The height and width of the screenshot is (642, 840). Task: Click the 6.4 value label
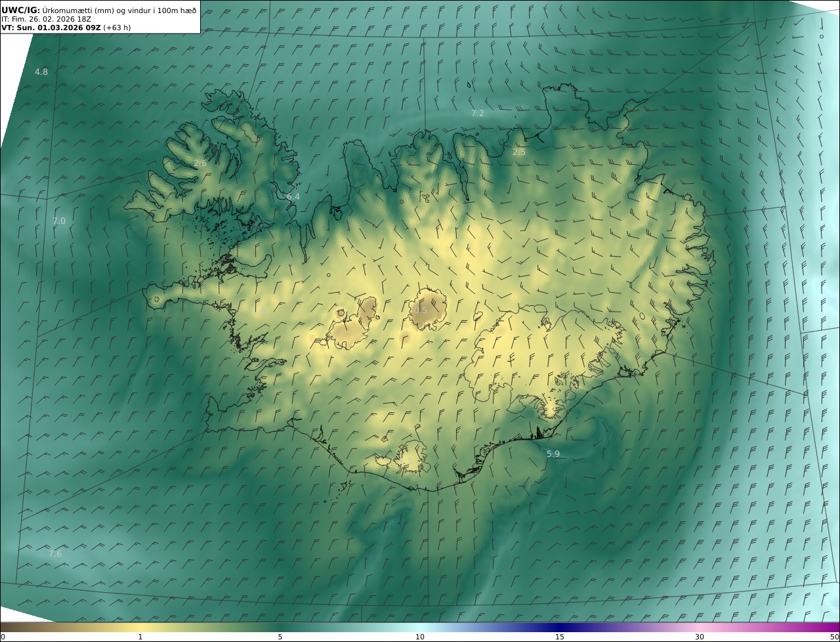click(x=293, y=197)
